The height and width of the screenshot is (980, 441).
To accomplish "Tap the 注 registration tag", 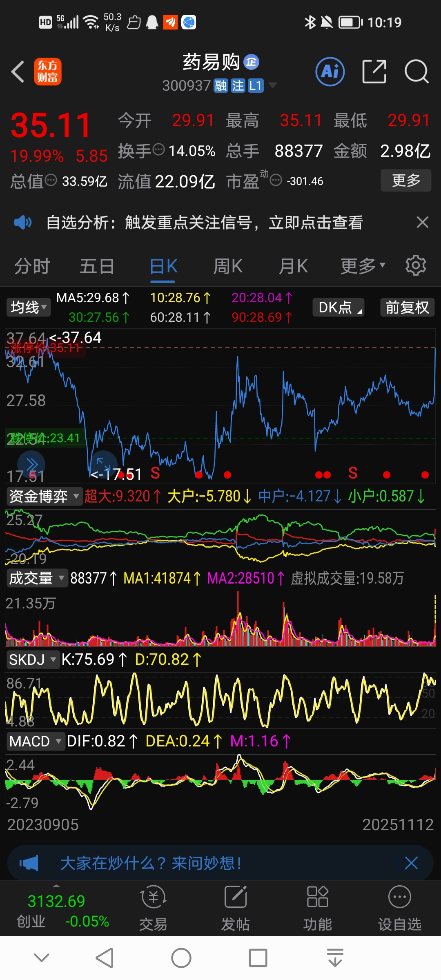I will coord(238,86).
